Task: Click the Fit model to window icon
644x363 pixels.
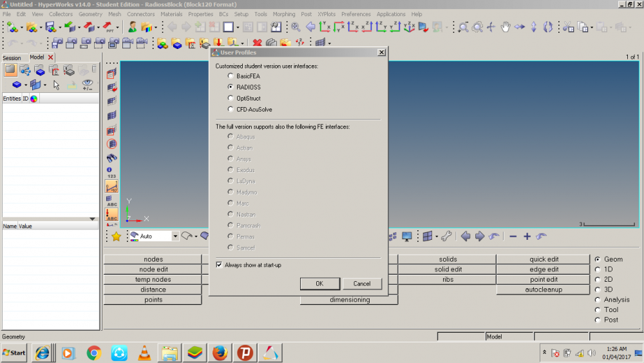Action: (x=296, y=27)
